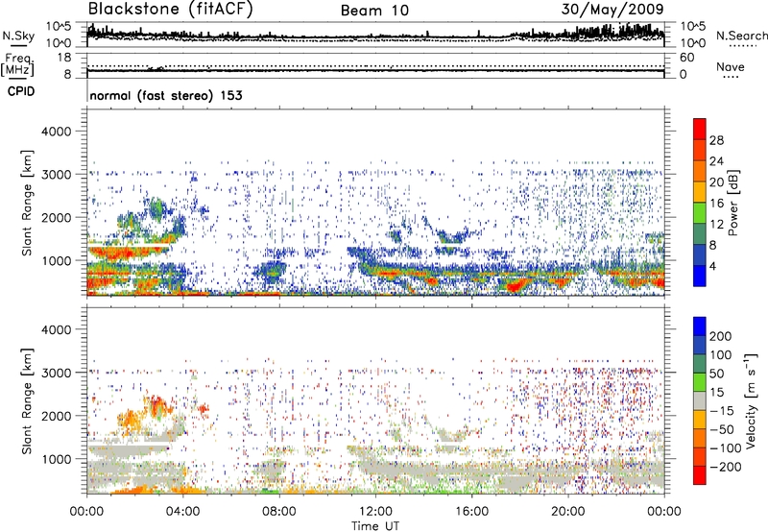Image resolution: width=768 pixels, height=532 pixels.
Task: Select the 'Beam 10' label
Action: tap(374, 11)
